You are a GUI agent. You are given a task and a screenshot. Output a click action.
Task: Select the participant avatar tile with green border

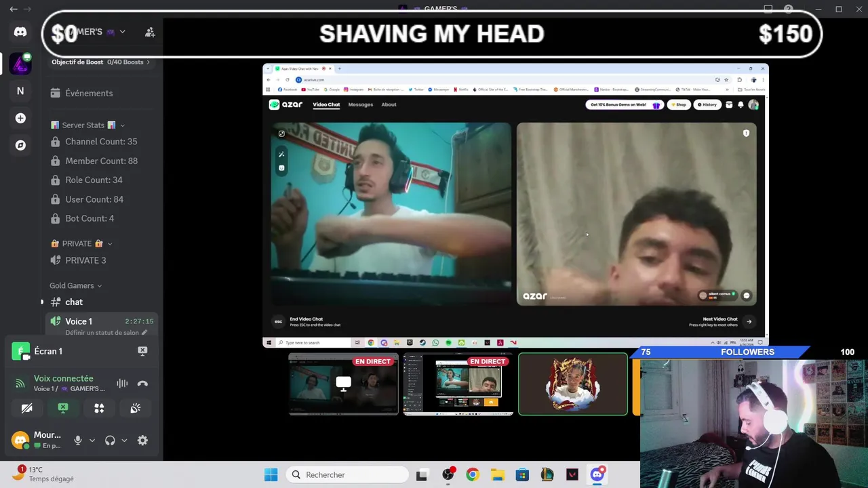pyautogui.click(x=573, y=384)
